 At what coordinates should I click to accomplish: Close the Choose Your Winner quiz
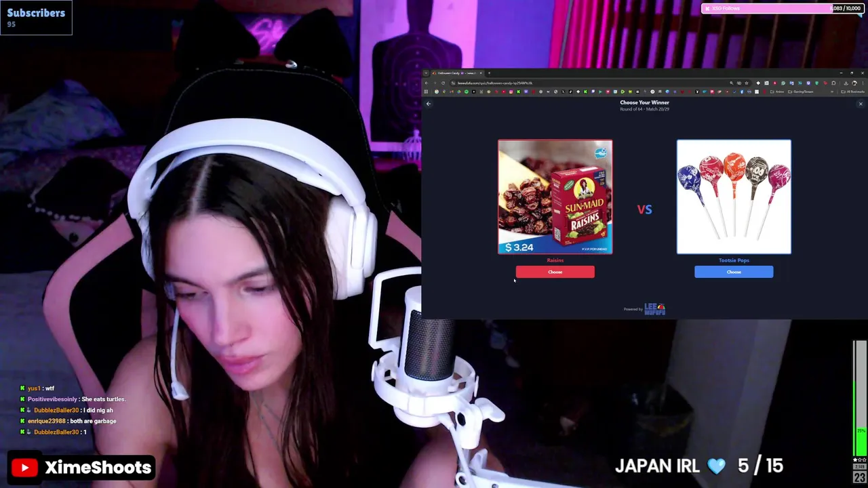click(x=861, y=104)
